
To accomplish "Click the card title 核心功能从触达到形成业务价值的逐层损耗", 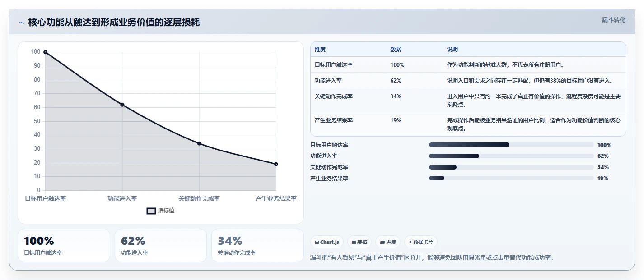I will [x=114, y=22].
